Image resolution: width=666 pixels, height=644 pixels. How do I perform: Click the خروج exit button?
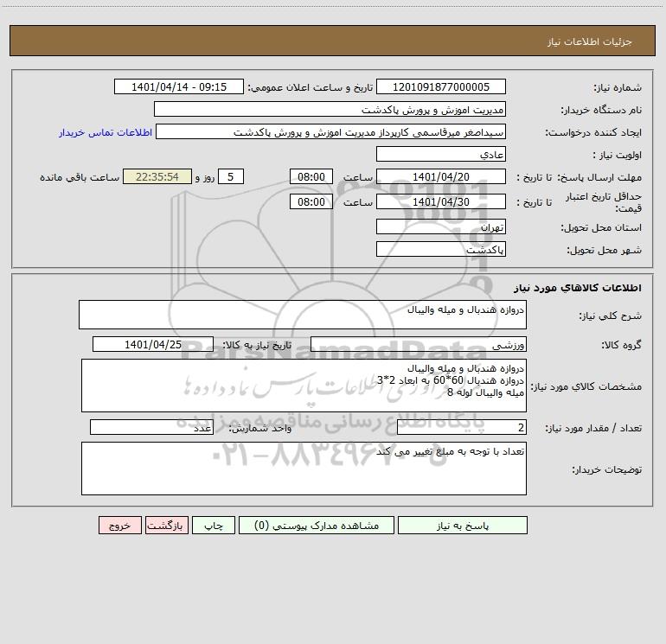(x=119, y=525)
